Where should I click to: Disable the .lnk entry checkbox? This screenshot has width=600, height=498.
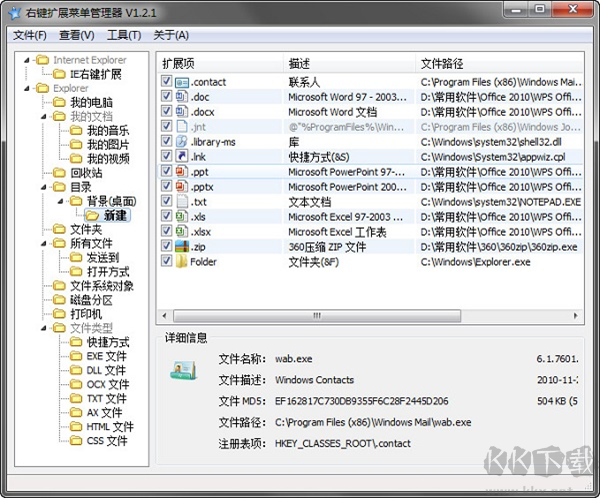[166, 156]
